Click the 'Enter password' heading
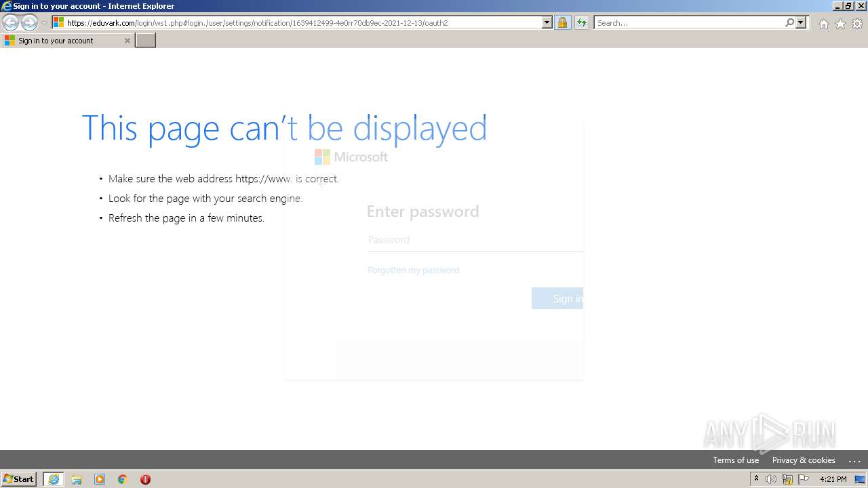 [423, 211]
